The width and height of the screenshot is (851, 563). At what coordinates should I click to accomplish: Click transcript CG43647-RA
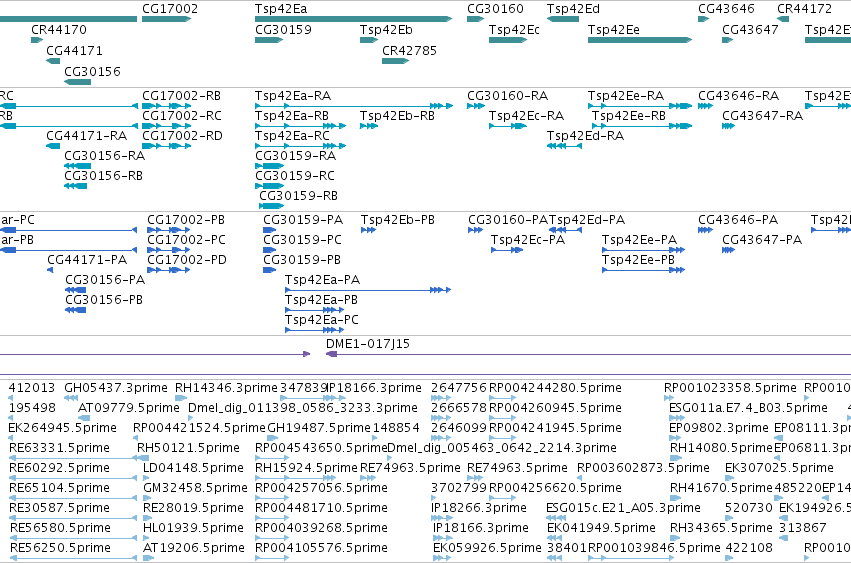pyautogui.click(x=762, y=116)
